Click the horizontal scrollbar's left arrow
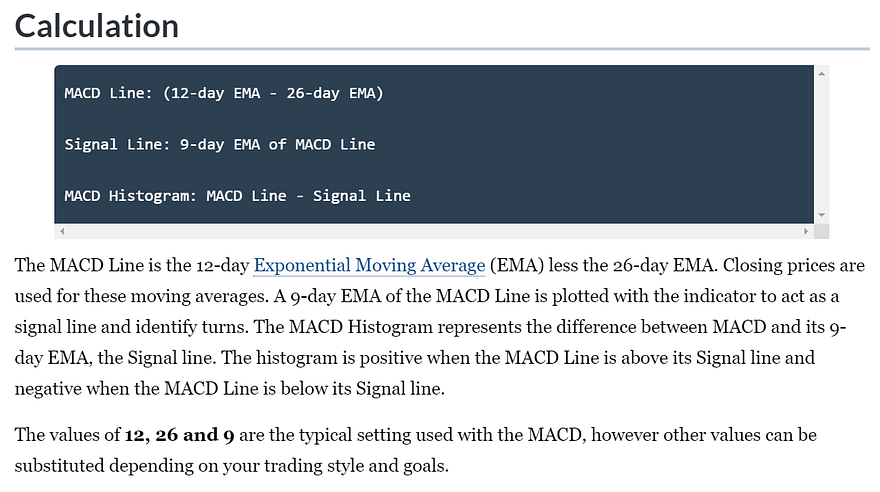 coord(62,231)
